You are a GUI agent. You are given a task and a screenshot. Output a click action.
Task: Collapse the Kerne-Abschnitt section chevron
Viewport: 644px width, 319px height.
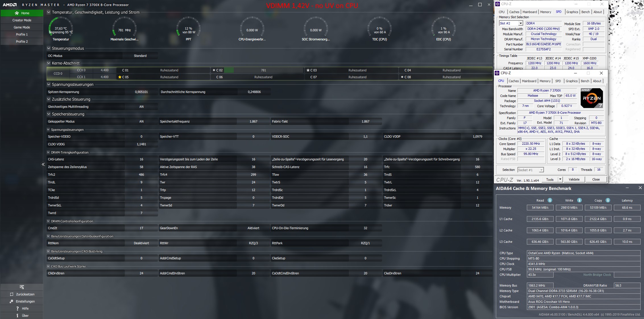click(x=49, y=63)
